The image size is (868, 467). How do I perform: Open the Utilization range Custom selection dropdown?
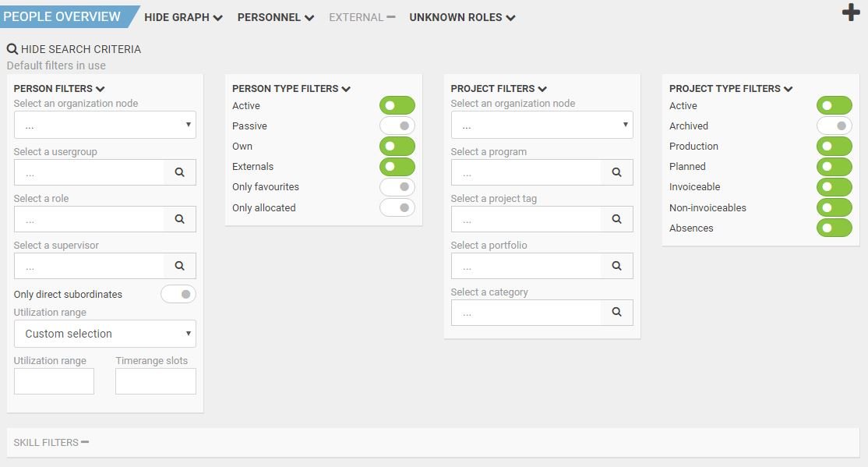[105, 334]
